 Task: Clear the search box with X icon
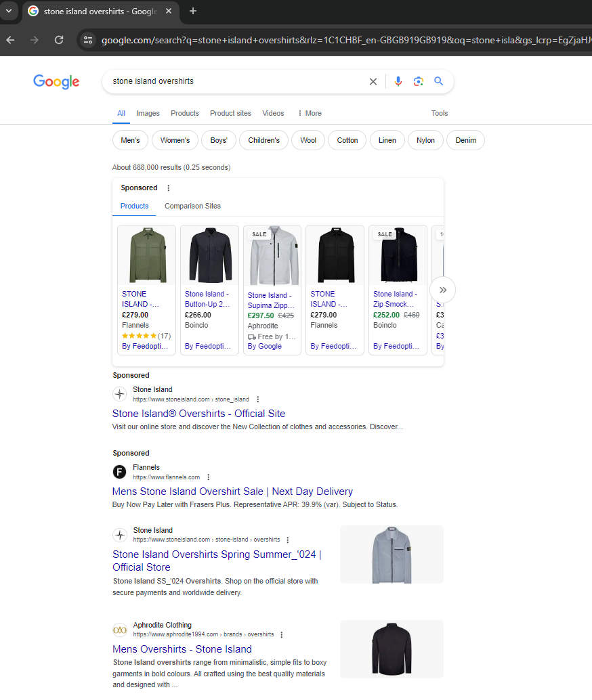(373, 81)
